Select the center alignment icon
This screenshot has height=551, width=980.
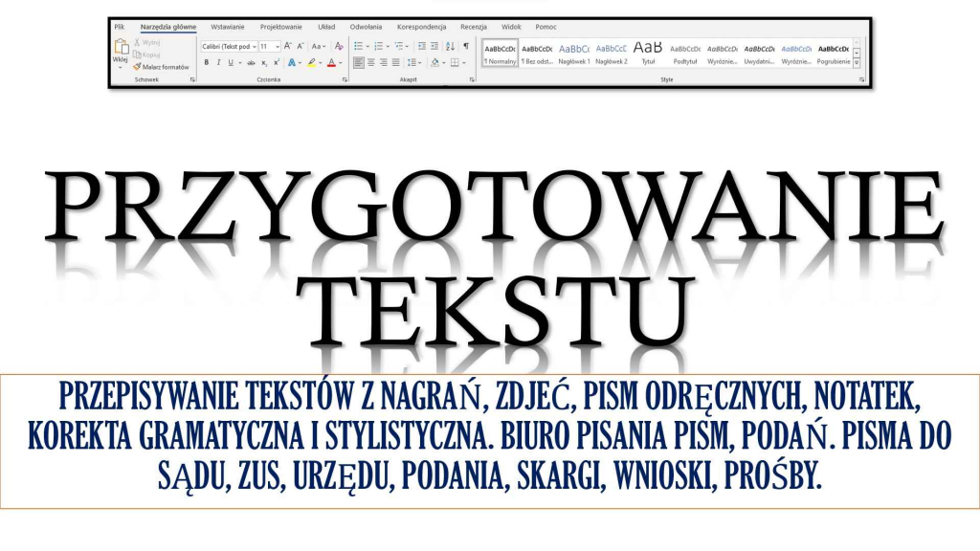pos(370,61)
